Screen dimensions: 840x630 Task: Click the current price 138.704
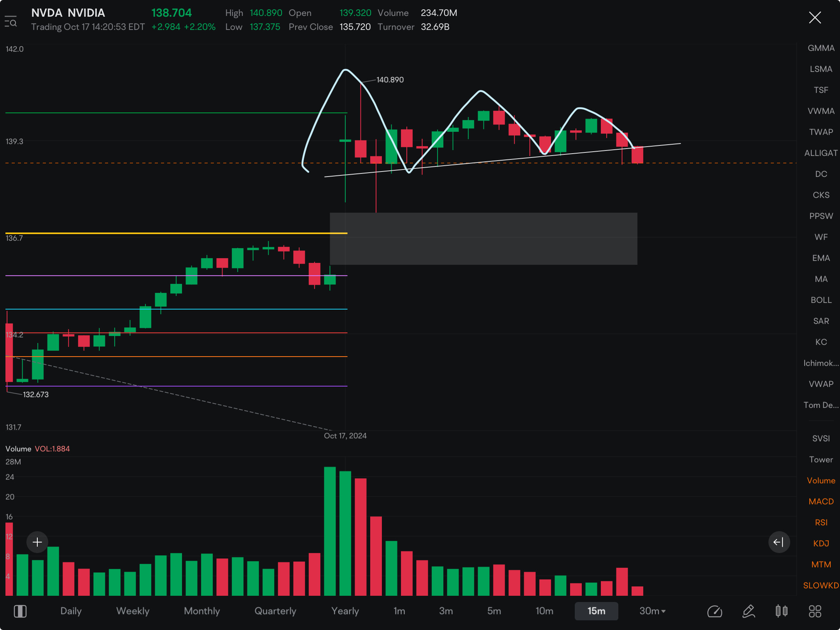coord(171,13)
